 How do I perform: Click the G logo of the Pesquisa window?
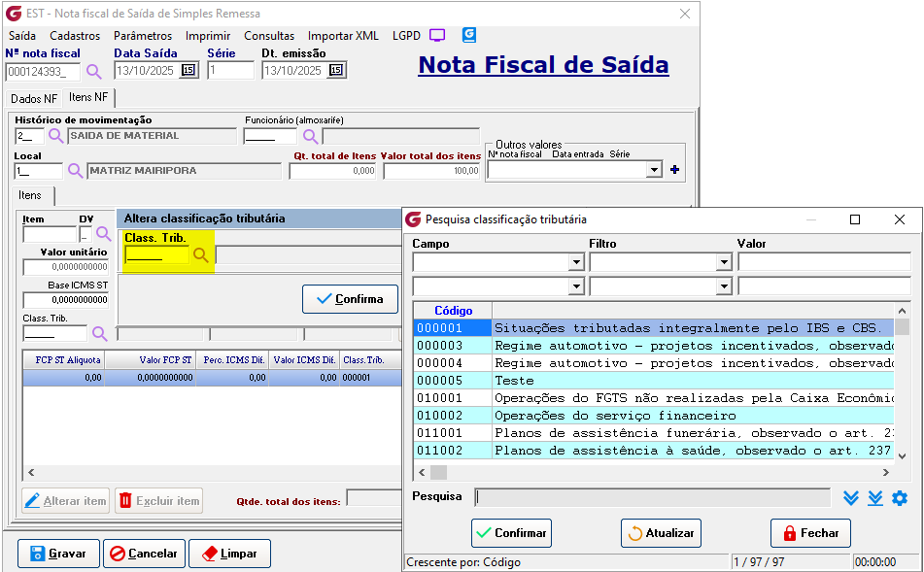coord(414,219)
